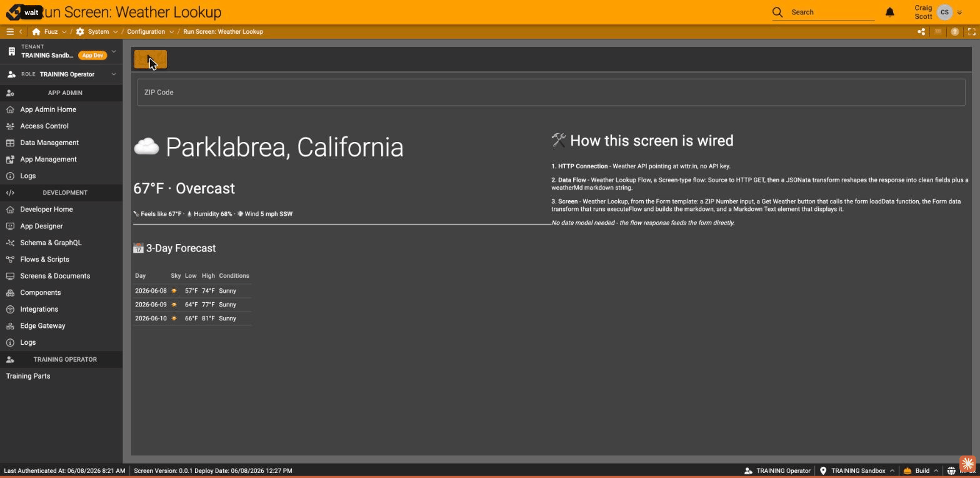Open the notifications bell
This screenshot has height=478, width=980.
(890, 12)
